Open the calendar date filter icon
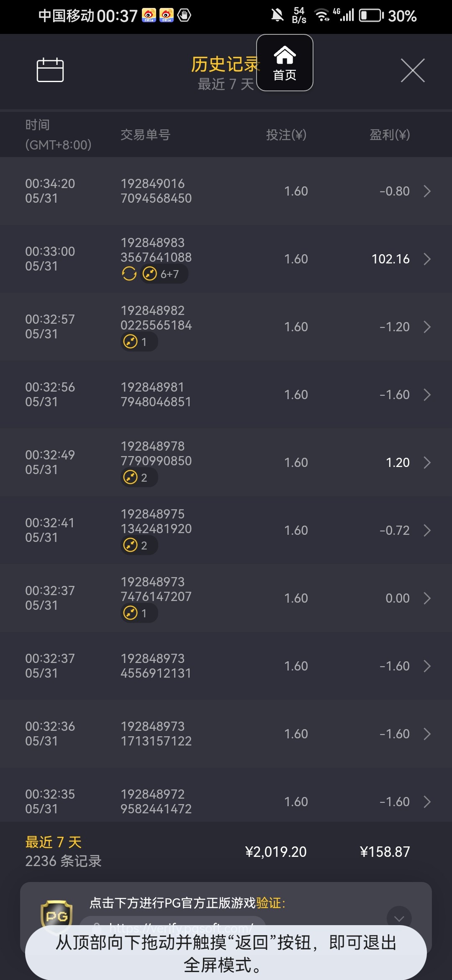 50,70
